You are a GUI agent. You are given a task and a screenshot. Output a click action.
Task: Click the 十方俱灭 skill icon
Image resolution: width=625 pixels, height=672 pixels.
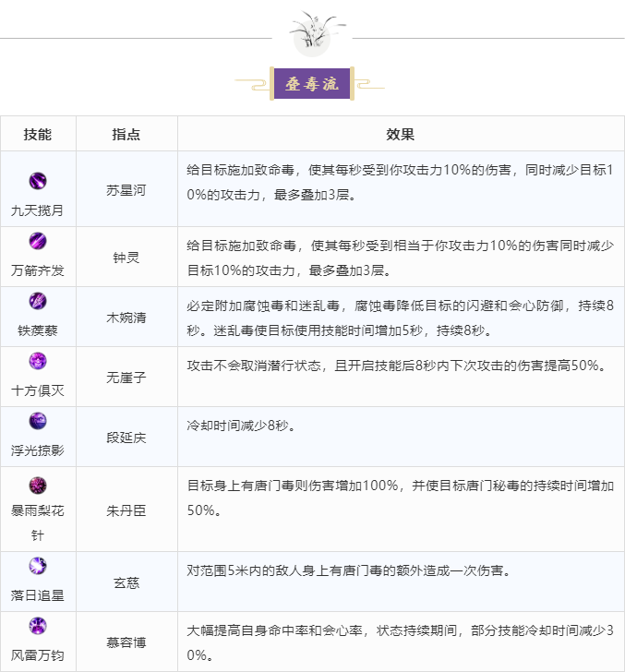38,361
